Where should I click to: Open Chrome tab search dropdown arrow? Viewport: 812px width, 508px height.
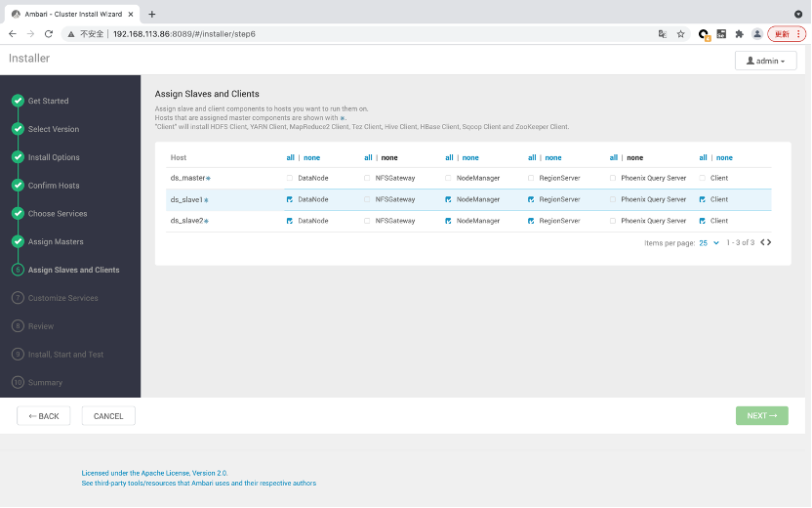(799, 14)
